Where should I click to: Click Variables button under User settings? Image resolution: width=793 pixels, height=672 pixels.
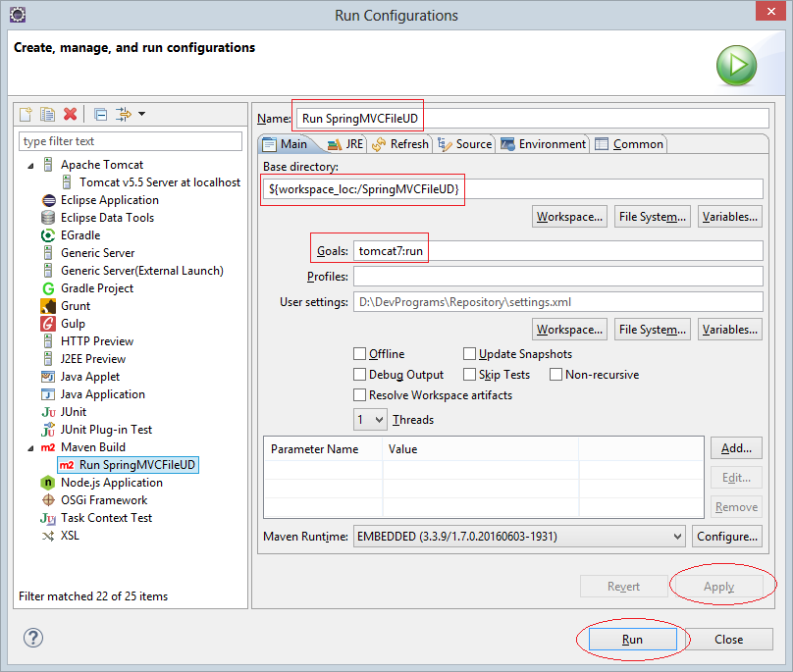point(730,330)
